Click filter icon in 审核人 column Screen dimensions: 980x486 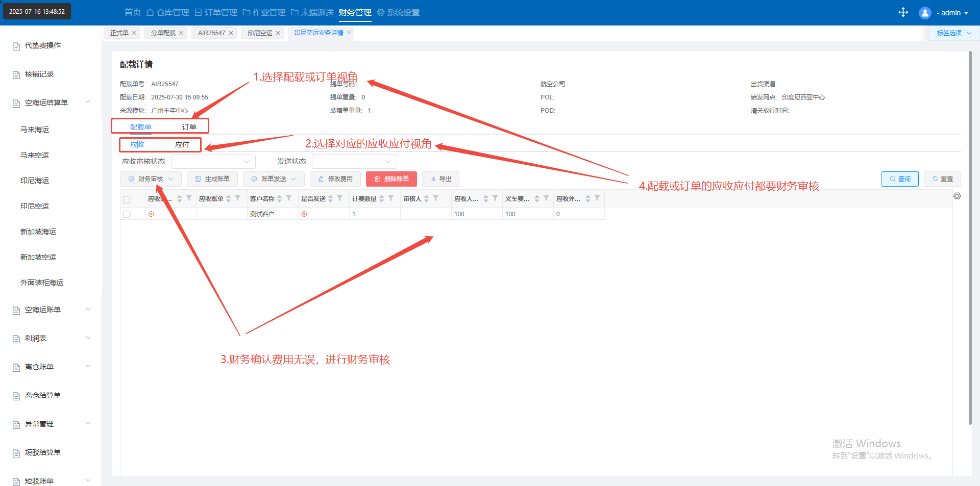click(436, 198)
